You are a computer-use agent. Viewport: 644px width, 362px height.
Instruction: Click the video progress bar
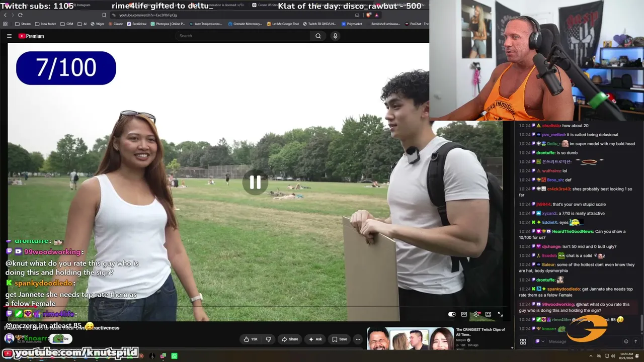pos(255,306)
